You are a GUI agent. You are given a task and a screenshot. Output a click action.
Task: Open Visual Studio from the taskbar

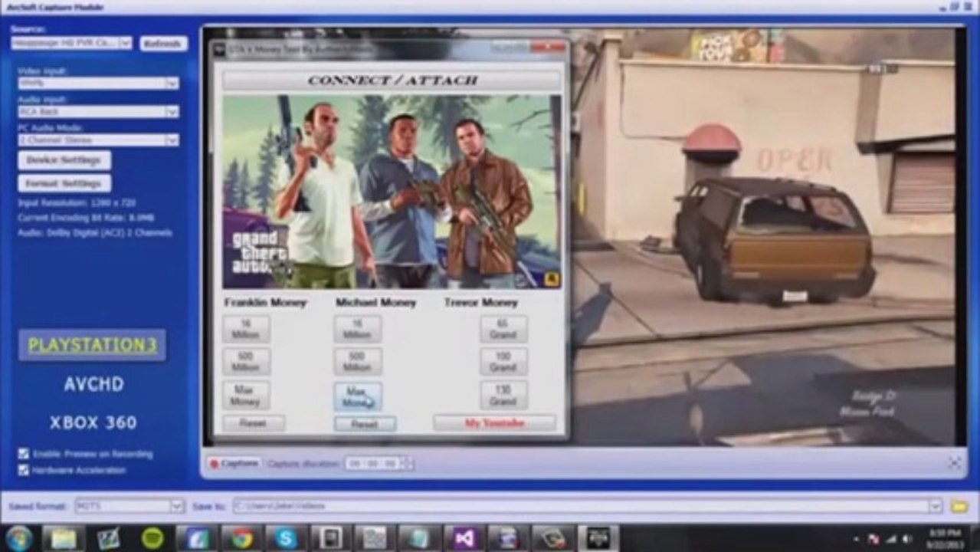(x=464, y=538)
